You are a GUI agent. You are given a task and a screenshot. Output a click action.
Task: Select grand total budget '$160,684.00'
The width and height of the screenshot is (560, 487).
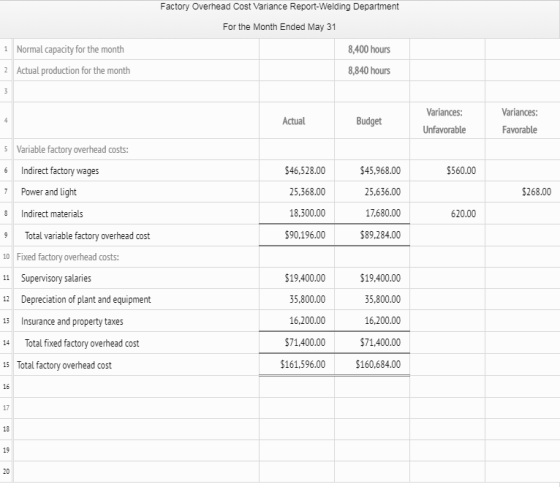(378, 364)
